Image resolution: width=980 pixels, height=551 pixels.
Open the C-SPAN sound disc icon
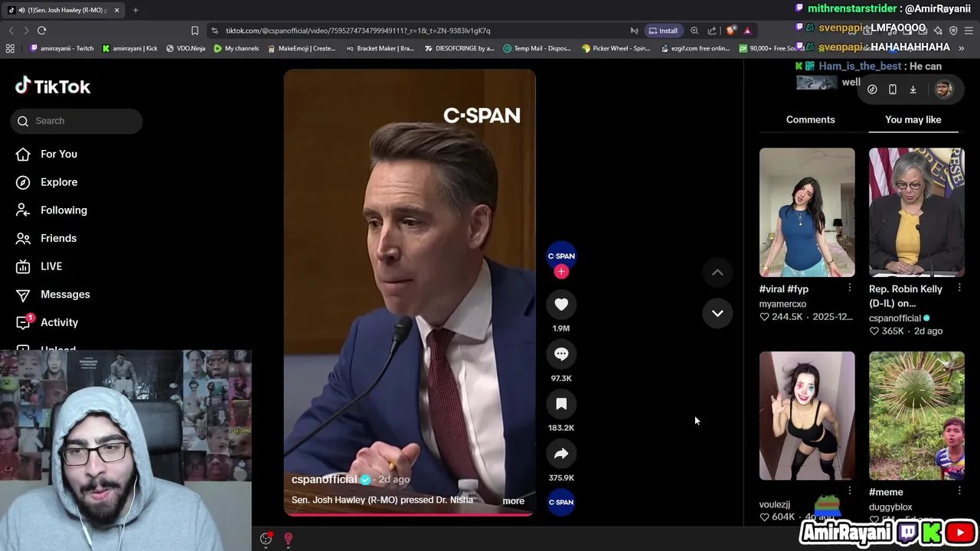tap(561, 502)
